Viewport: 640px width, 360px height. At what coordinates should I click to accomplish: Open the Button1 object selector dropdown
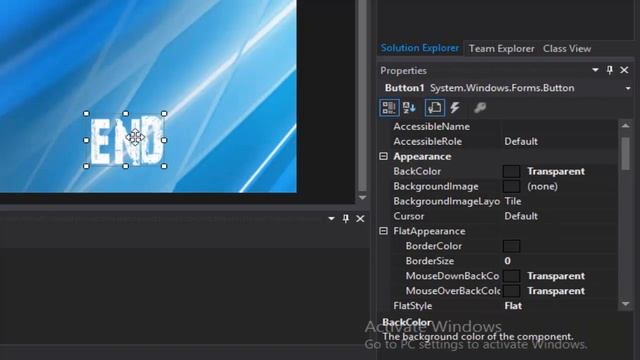tap(628, 88)
